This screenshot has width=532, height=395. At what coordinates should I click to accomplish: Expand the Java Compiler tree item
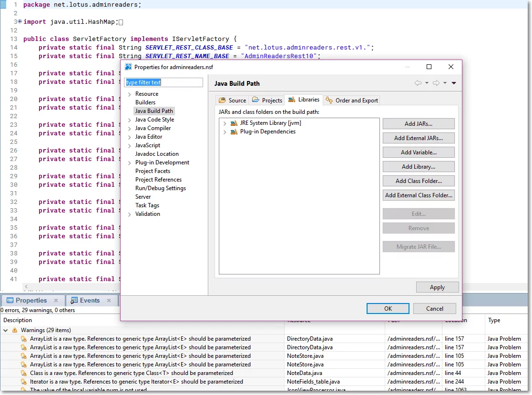coord(129,128)
